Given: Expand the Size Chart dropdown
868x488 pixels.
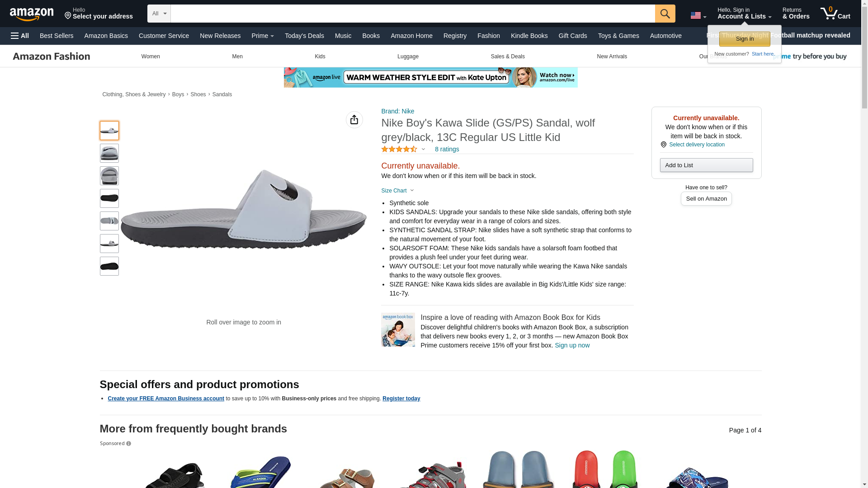Looking at the screenshot, I should click(x=397, y=191).
